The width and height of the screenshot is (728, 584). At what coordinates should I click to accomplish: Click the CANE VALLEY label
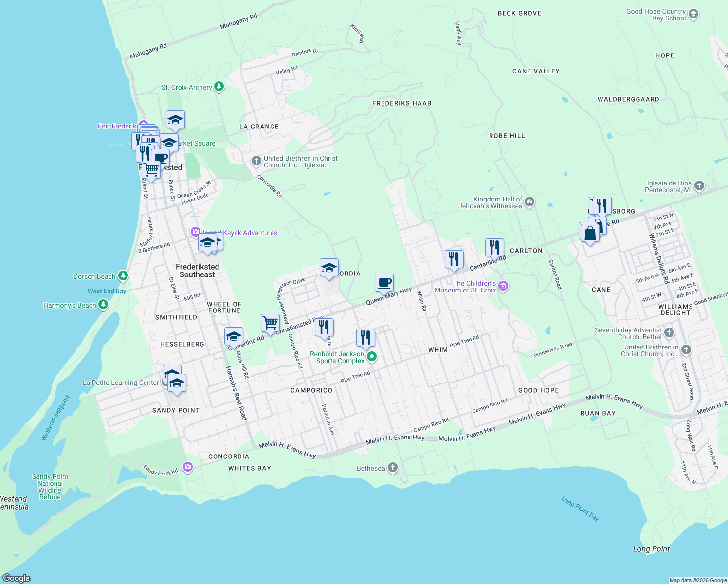(x=536, y=71)
